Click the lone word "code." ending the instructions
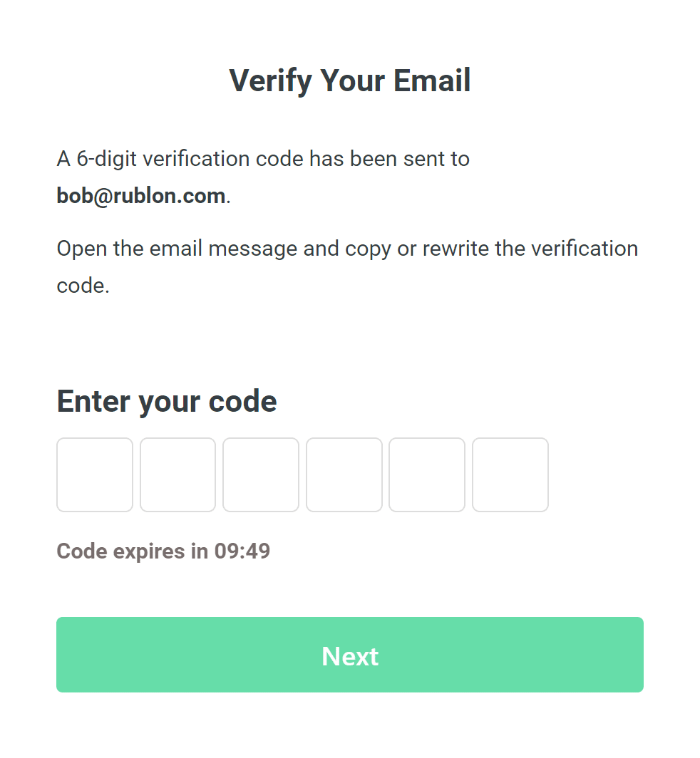The image size is (700, 758). [83, 286]
